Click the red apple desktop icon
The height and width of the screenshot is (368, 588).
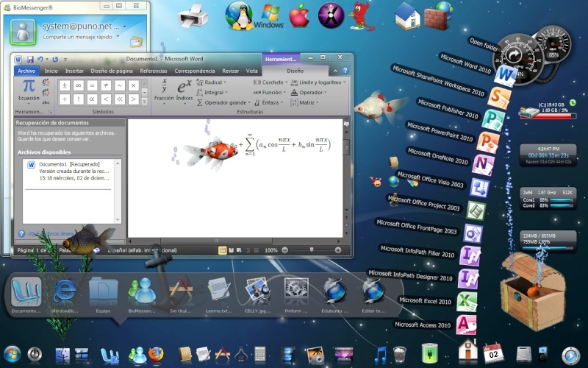point(299,16)
